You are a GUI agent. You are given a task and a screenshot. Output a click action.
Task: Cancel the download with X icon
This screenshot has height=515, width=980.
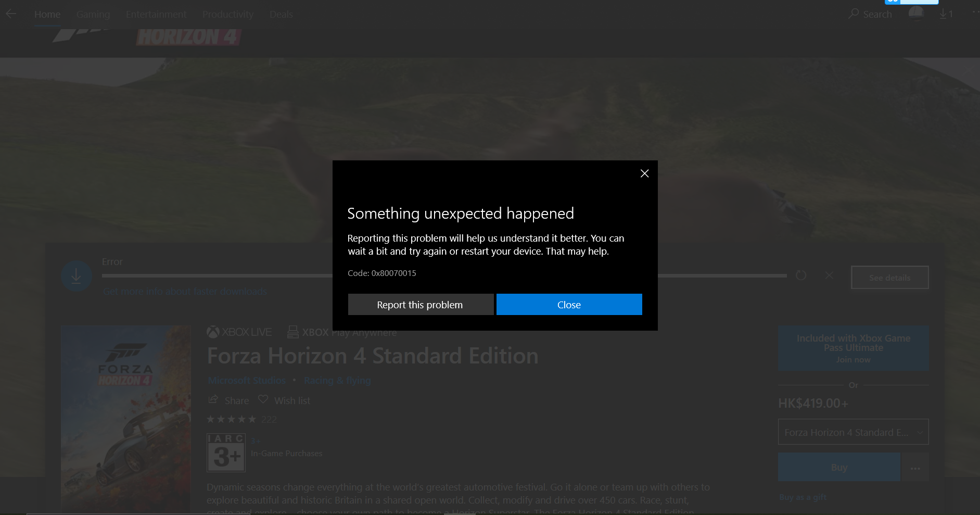point(829,275)
